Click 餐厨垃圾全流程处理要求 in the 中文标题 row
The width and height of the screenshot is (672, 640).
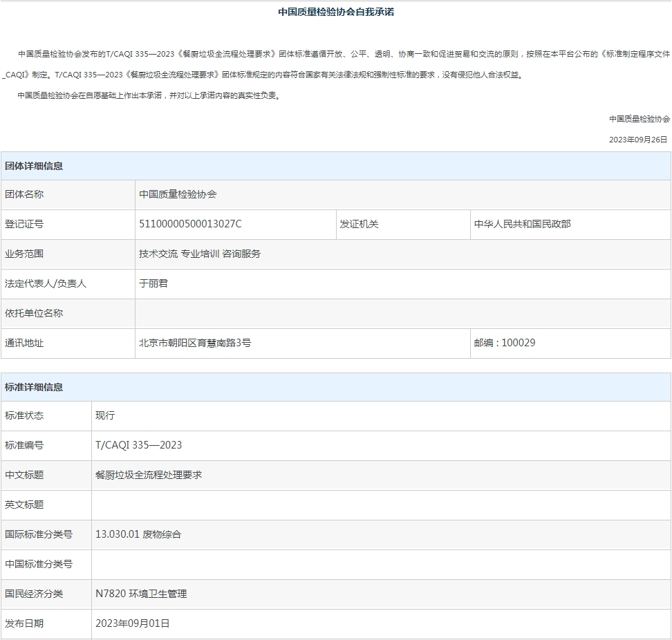[149, 475]
